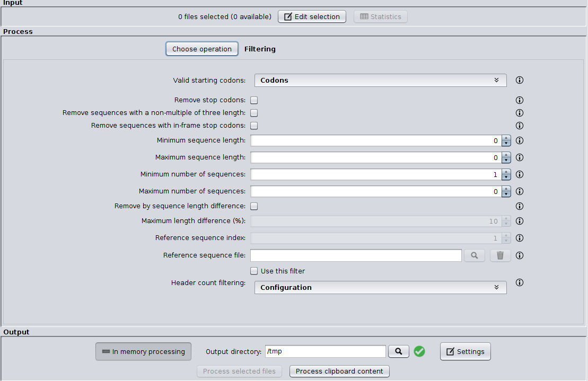
Task: Open the Choose operation menu
Action: click(x=201, y=49)
